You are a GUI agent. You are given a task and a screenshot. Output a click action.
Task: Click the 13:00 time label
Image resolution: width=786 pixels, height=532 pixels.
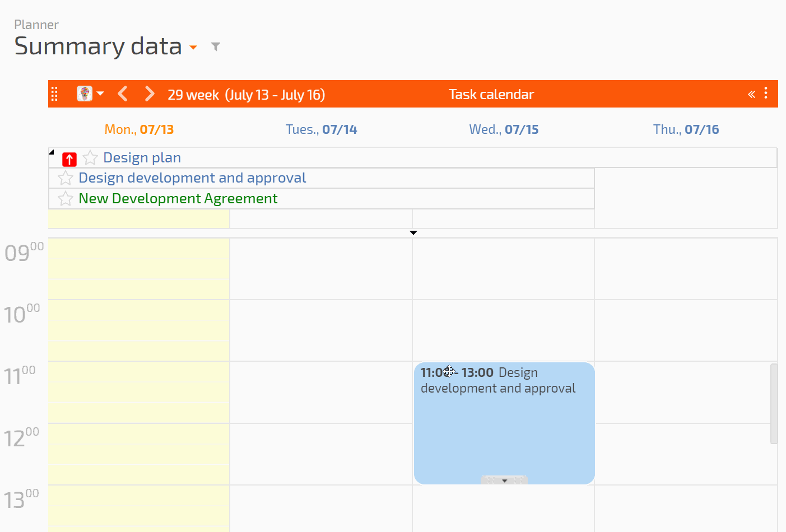pyautogui.click(x=21, y=499)
